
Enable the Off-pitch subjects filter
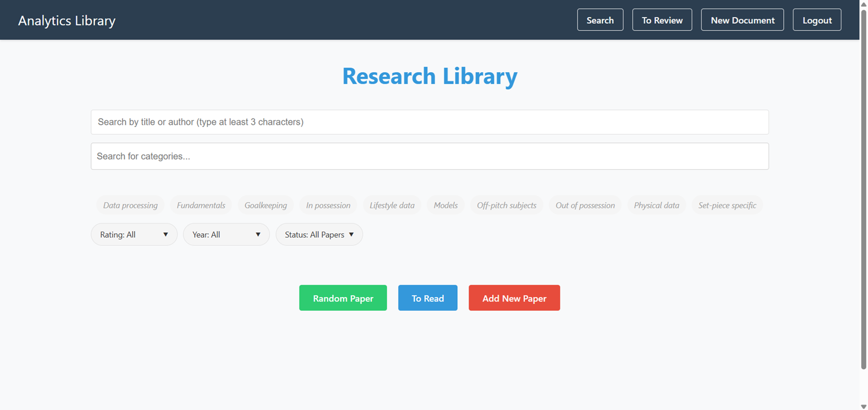click(506, 205)
